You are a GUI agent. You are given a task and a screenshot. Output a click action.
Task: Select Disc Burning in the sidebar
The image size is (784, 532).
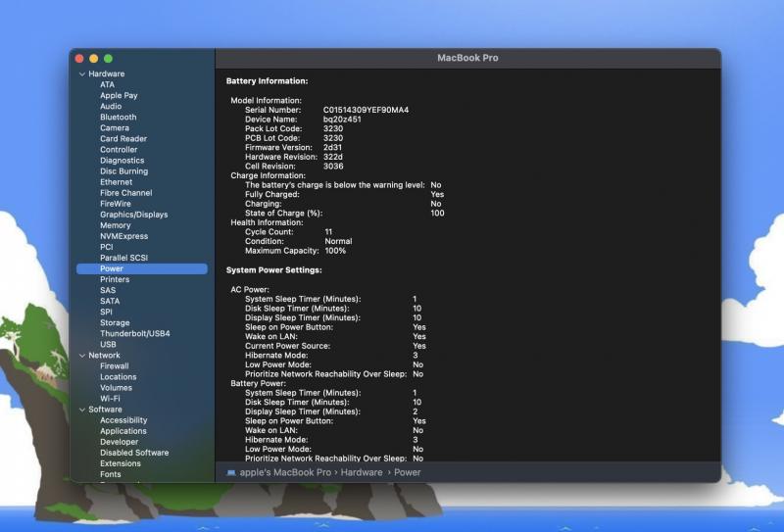coord(124,171)
